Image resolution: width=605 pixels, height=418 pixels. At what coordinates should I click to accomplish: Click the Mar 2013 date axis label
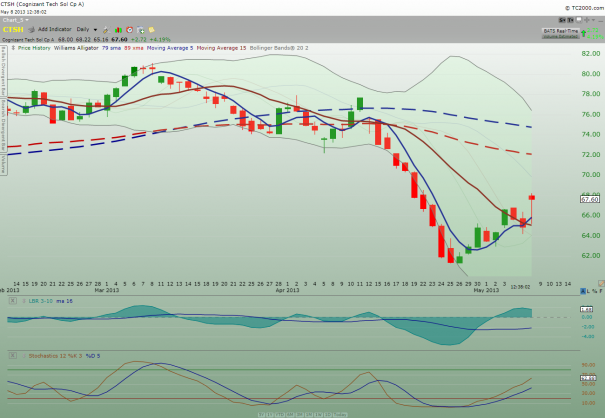[107, 290]
